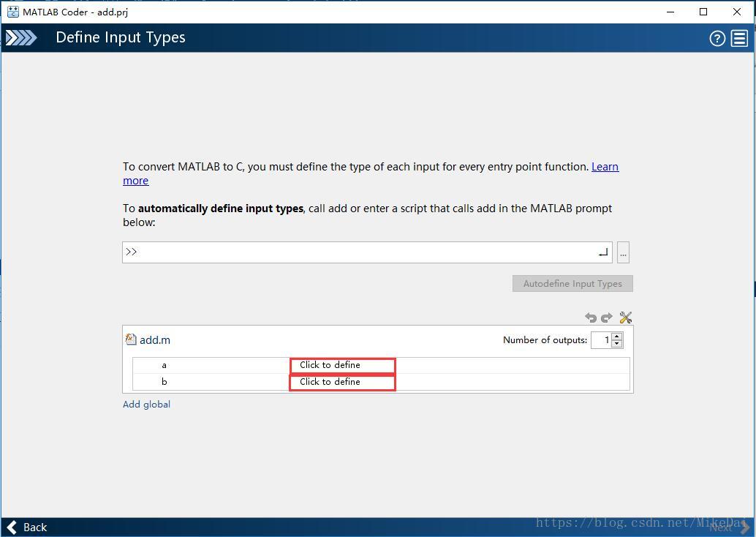The height and width of the screenshot is (537, 756).
Task: Click the MATLAB Coder title bar icon
Action: tap(13, 12)
